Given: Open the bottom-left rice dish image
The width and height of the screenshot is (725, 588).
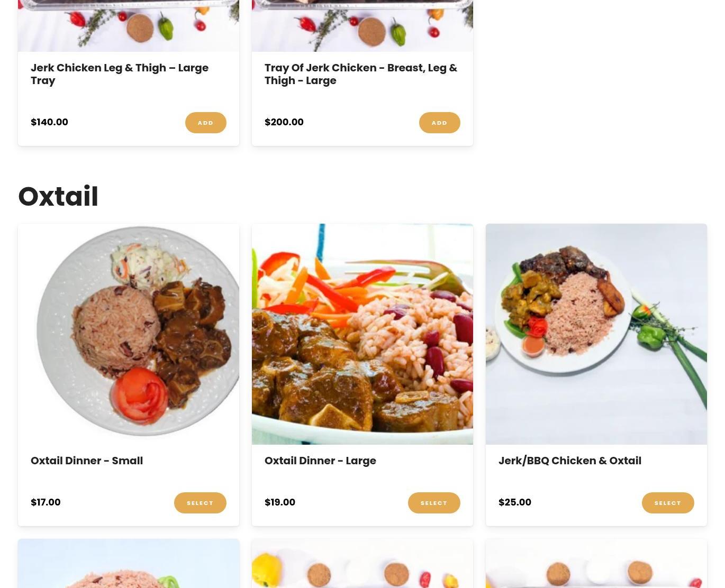Looking at the screenshot, I should (x=129, y=564).
